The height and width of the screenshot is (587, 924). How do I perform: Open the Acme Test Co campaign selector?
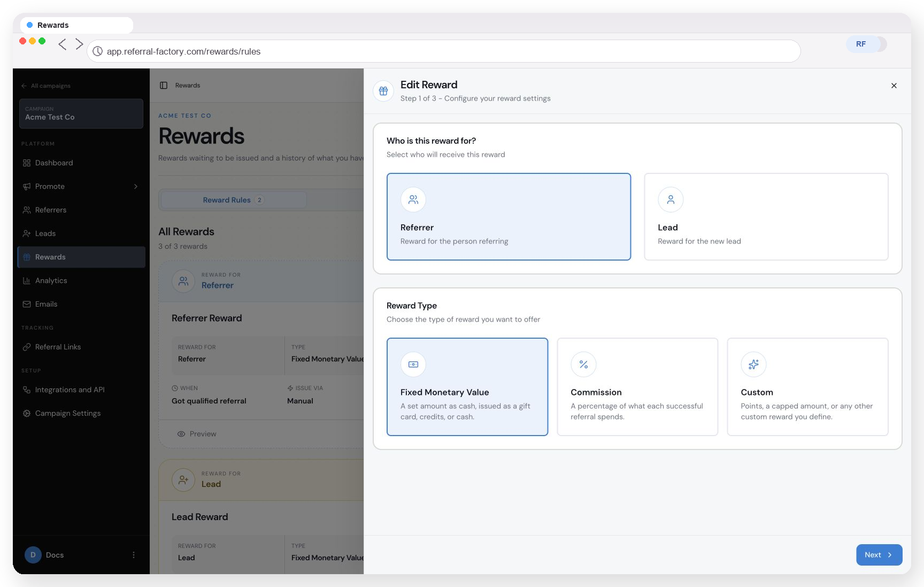pos(81,113)
